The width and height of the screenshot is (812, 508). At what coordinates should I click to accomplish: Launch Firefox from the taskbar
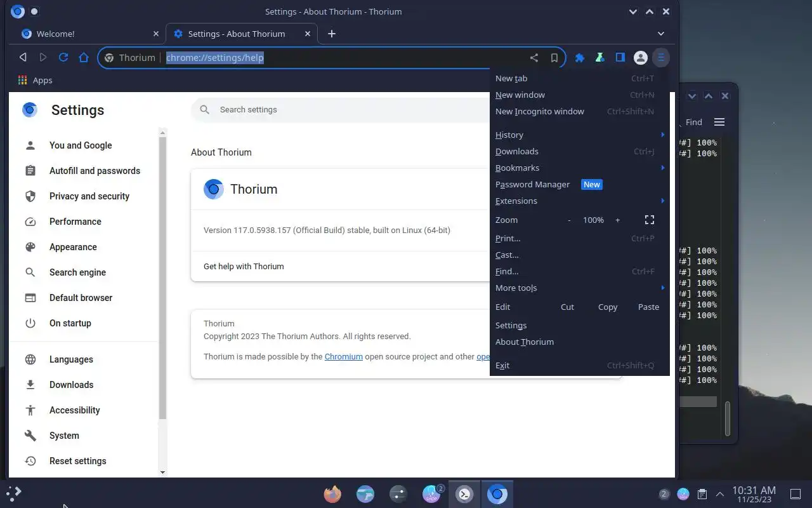(332, 494)
